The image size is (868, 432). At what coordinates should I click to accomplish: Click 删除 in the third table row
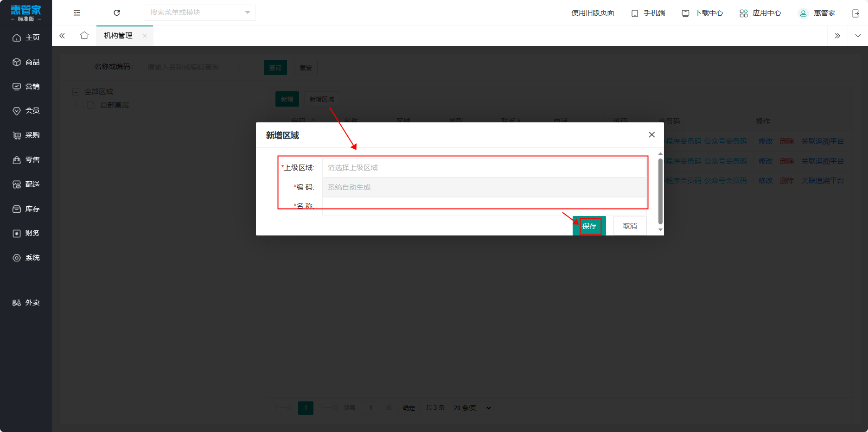[787, 181]
